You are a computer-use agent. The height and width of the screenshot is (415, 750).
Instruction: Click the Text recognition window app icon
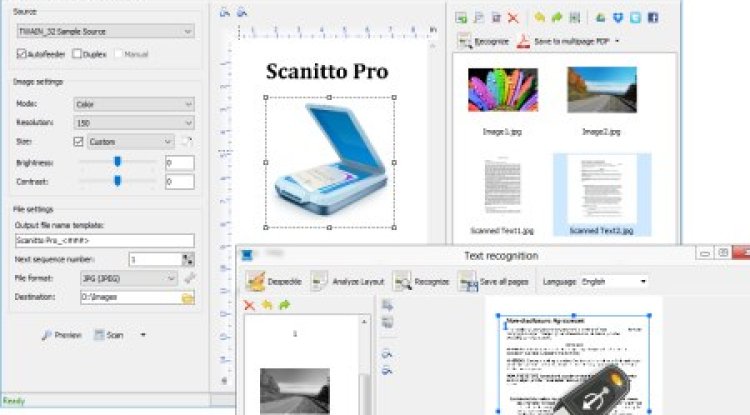(247, 255)
